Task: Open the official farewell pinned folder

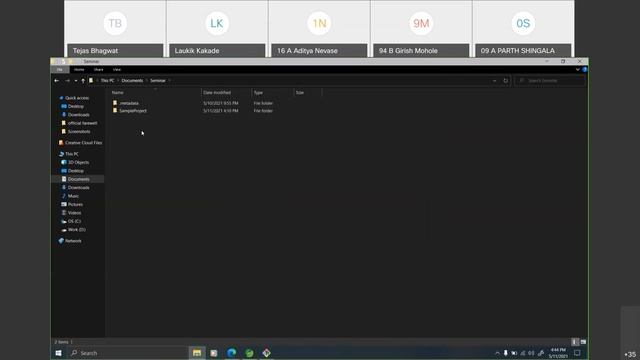Action: (x=82, y=123)
